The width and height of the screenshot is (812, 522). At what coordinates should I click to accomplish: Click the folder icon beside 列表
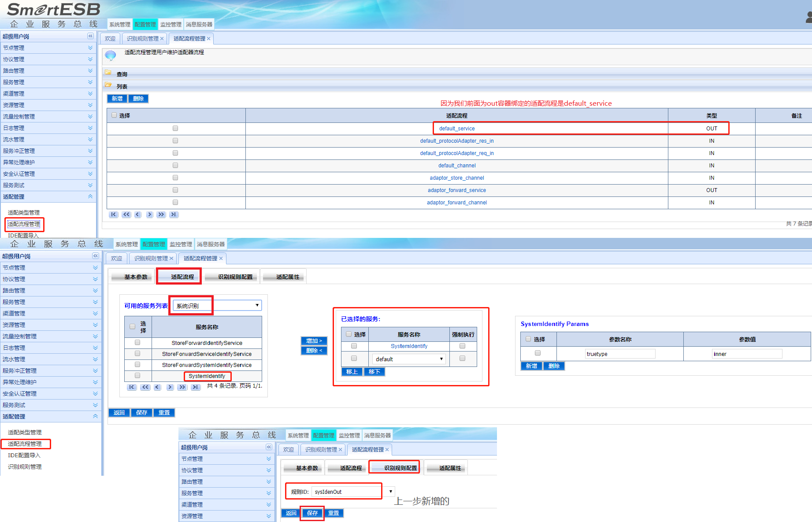click(108, 85)
